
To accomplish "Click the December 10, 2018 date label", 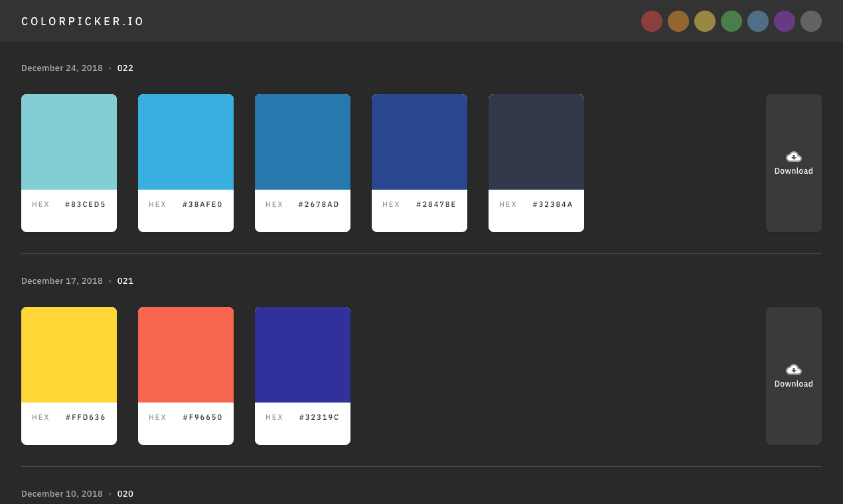I will (62, 493).
